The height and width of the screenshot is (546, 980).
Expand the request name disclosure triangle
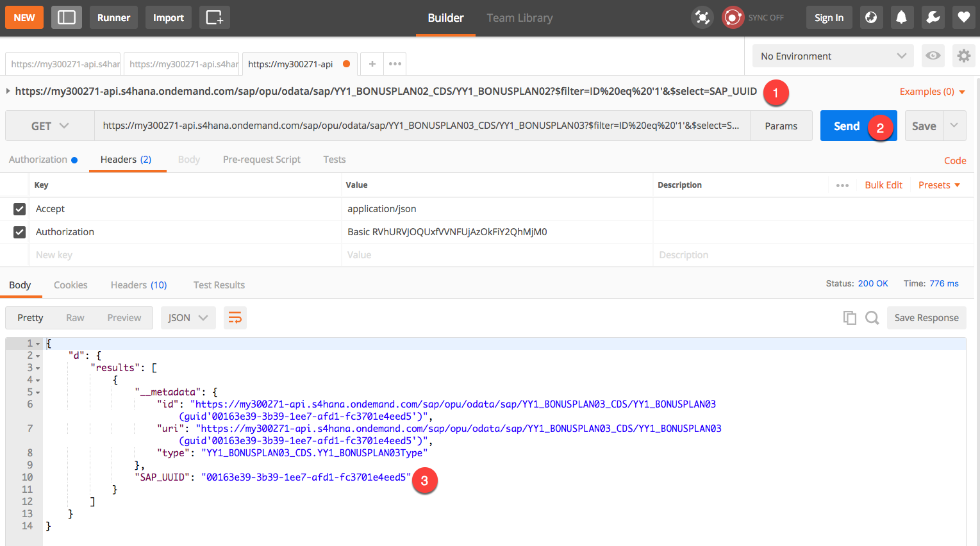pyautogui.click(x=8, y=91)
